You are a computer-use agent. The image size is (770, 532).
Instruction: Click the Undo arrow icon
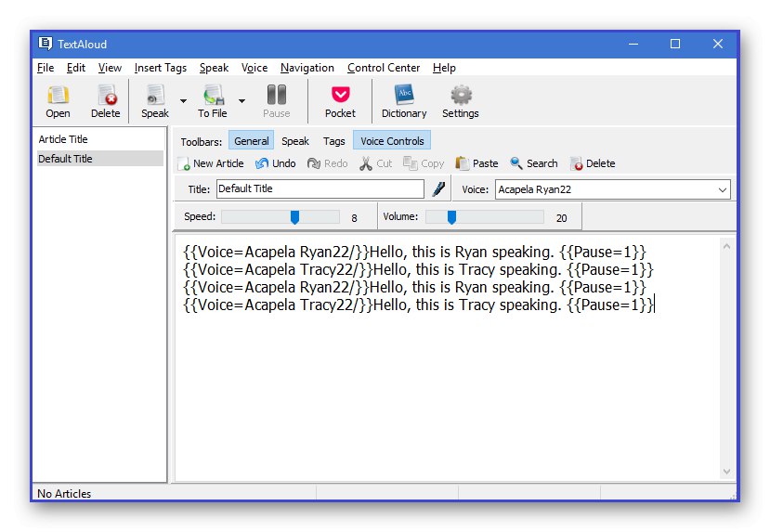(262, 163)
